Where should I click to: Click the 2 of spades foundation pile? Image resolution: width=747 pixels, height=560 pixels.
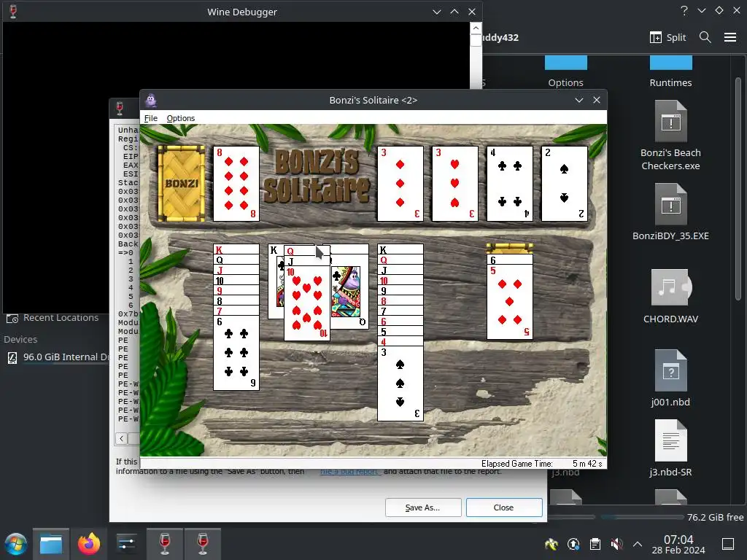pos(565,184)
